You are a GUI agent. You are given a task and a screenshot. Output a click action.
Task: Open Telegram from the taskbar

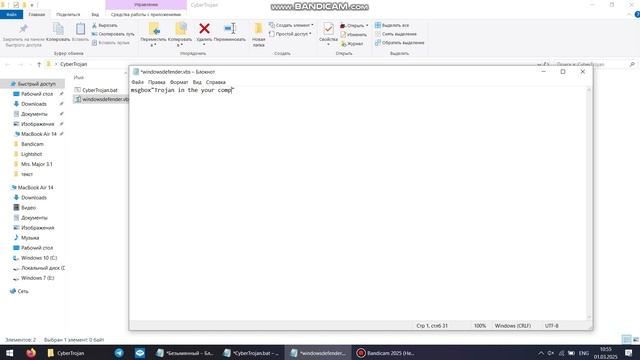pyautogui.click(x=119, y=353)
